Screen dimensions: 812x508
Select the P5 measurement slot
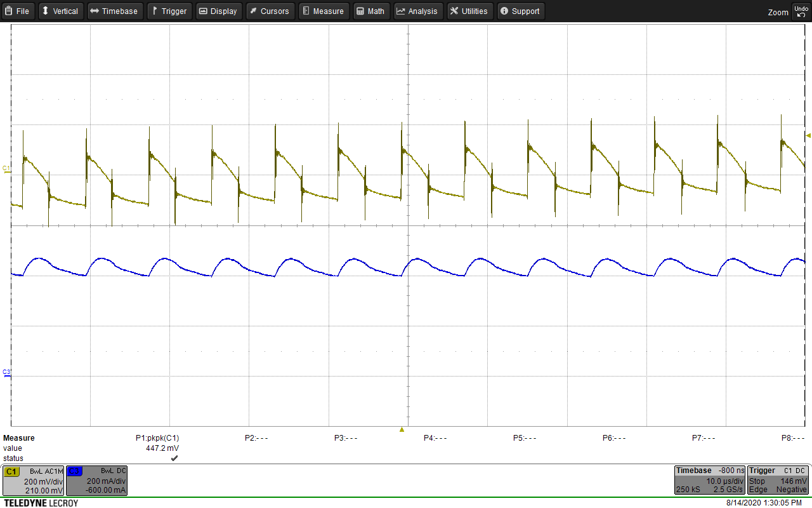525,438
